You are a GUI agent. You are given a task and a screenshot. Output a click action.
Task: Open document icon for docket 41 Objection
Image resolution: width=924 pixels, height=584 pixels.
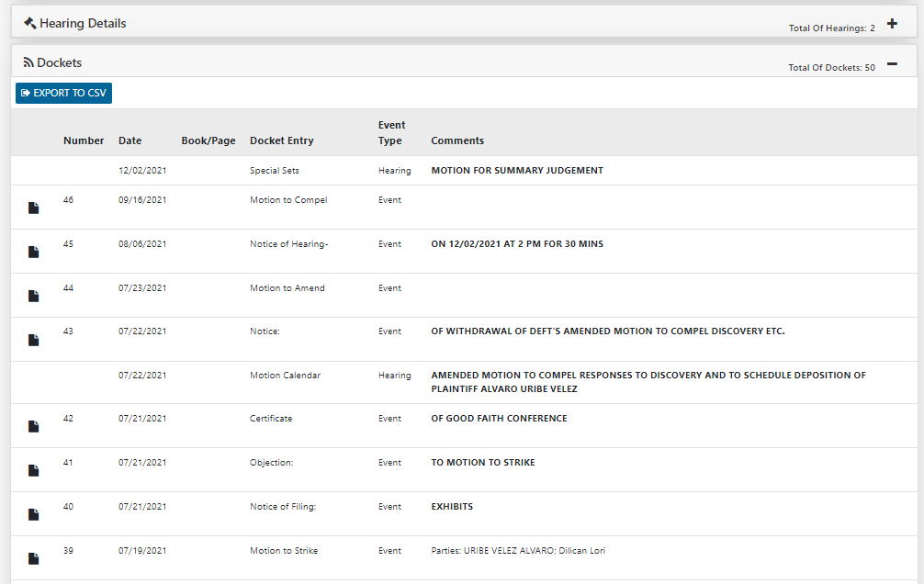click(x=34, y=471)
